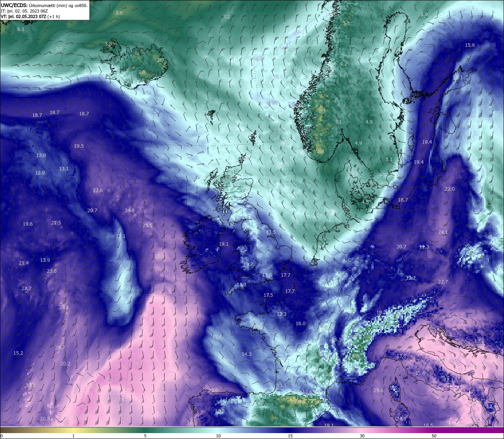
Task: Click the map value '6.6'
Action: coord(310,55)
